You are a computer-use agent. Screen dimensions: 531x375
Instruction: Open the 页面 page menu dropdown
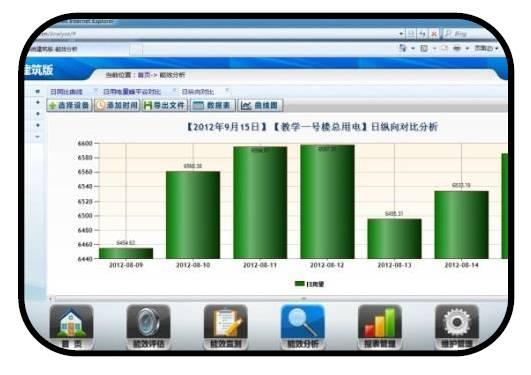(486, 48)
